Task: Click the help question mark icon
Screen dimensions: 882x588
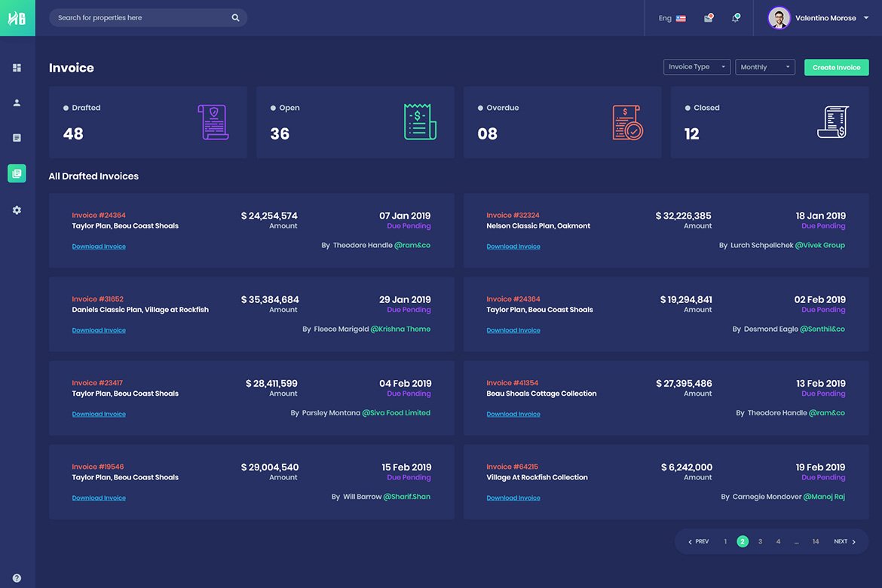Action: [17, 578]
